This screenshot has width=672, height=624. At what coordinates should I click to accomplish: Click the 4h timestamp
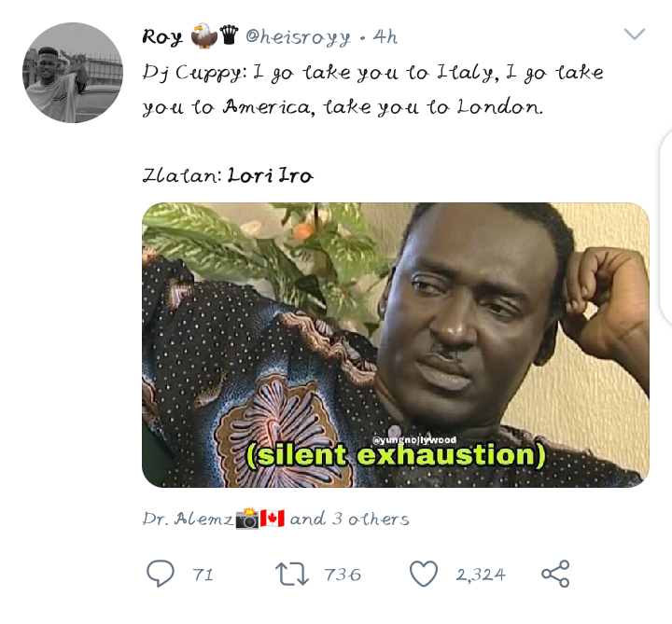[385, 37]
